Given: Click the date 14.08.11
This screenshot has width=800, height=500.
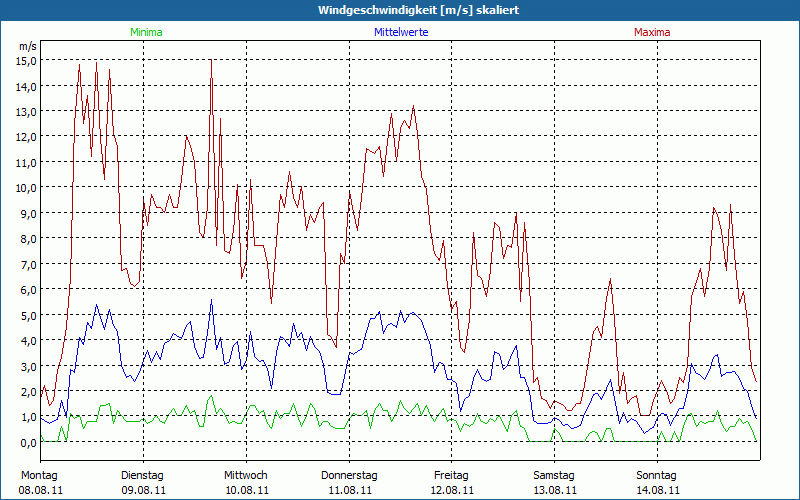Looking at the screenshot, I should tap(658, 490).
